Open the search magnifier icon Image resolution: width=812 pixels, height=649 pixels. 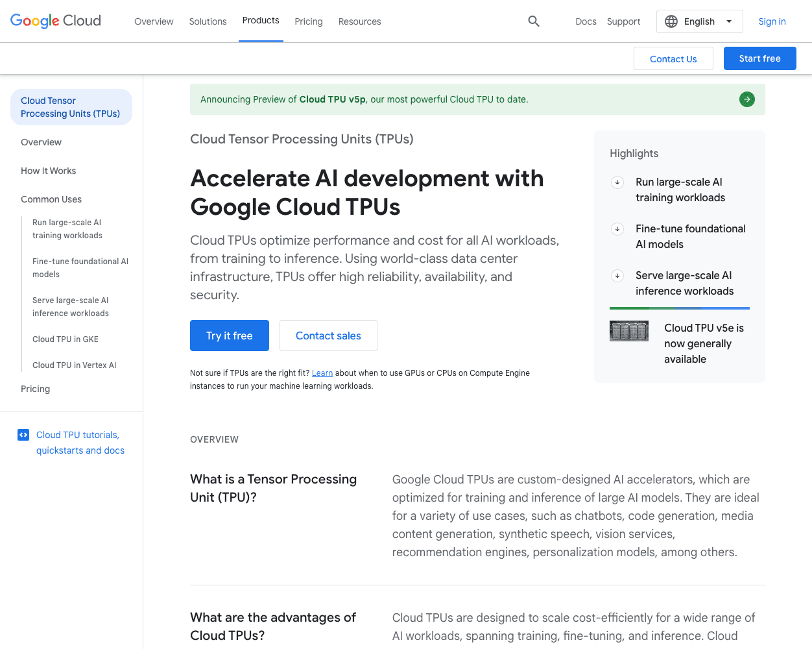click(534, 21)
